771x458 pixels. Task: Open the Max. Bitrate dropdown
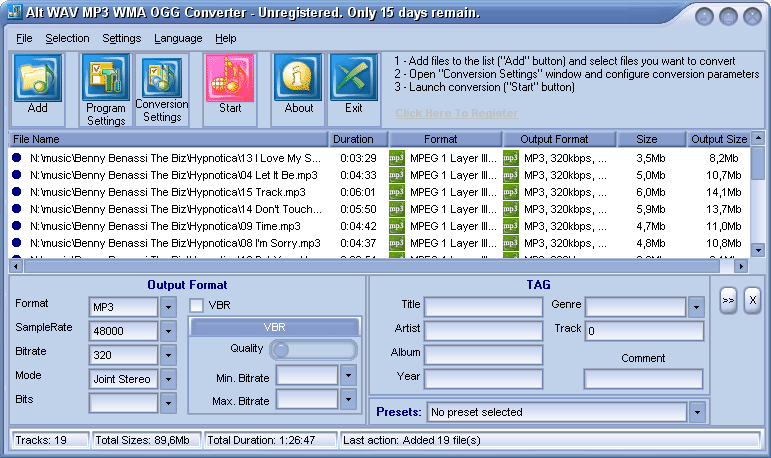(x=348, y=399)
